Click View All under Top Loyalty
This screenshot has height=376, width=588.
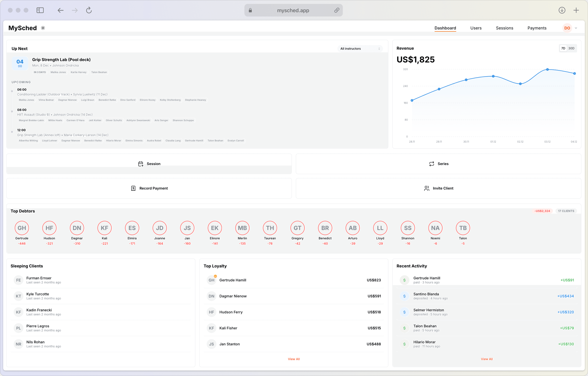[294, 359]
